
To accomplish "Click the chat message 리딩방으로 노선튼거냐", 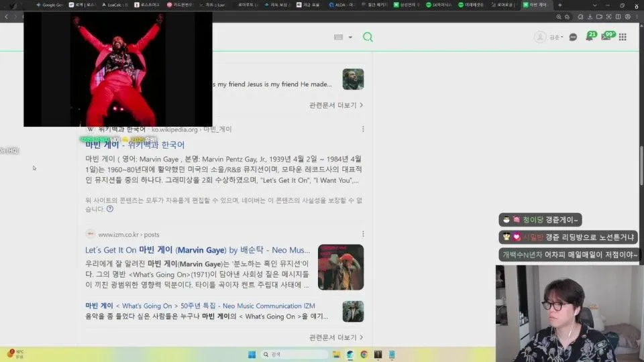I will tap(568, 237).
